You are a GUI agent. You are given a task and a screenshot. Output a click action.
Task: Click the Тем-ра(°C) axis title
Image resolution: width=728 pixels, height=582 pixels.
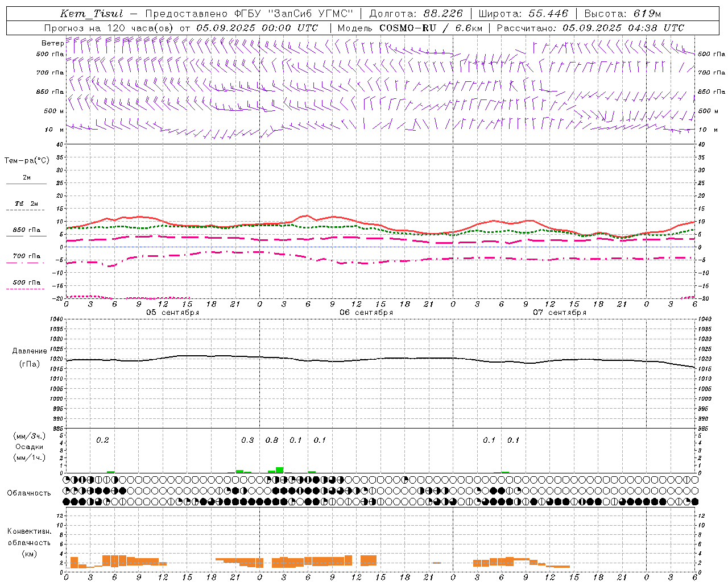(27, 160)
